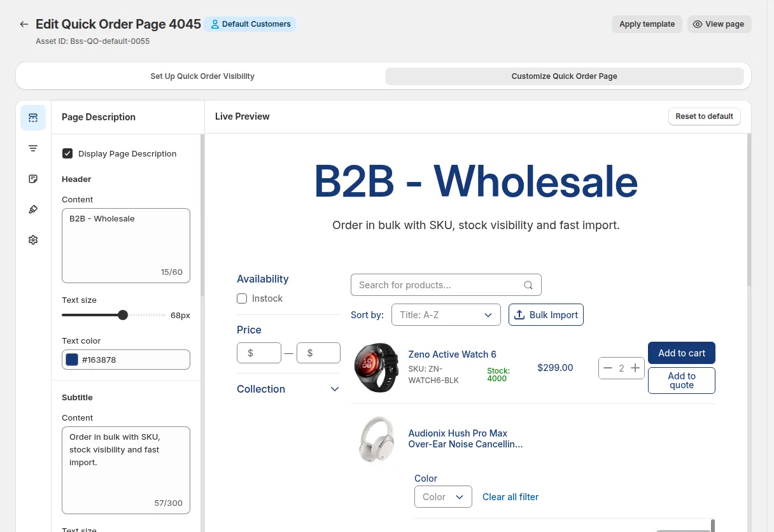The image size is (774, 532).
Task: Click the header text size slider handle
Action: (x=123, y=315)
